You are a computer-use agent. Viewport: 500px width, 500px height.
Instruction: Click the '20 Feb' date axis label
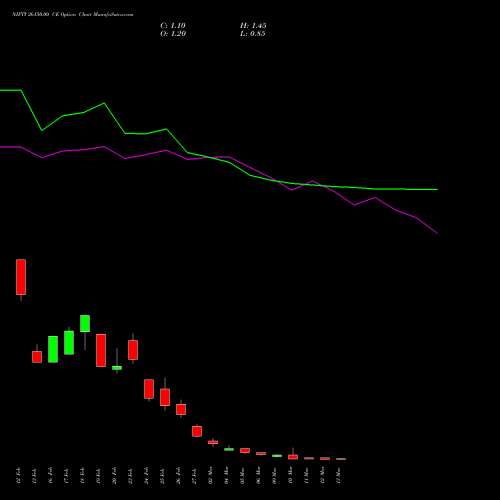[115, 476]
